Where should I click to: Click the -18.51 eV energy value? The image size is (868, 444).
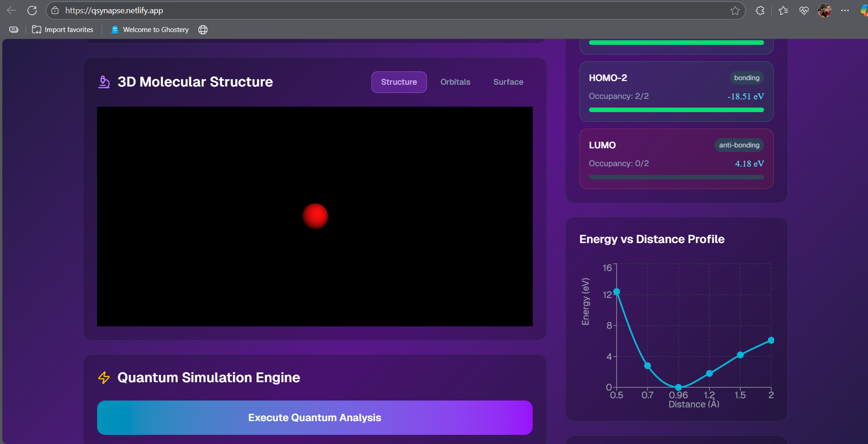[746, 97]
